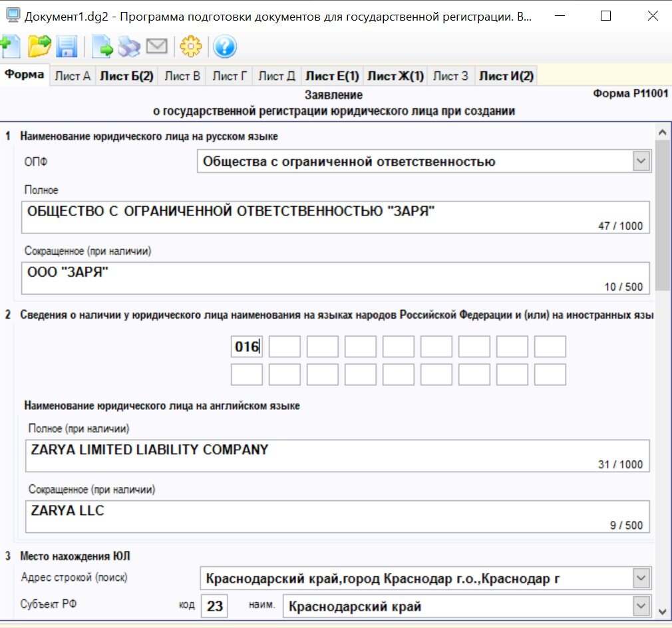Click short Russian name field ООО "ЗАРЯ"
672x628 pixels.
coord(335,279)
